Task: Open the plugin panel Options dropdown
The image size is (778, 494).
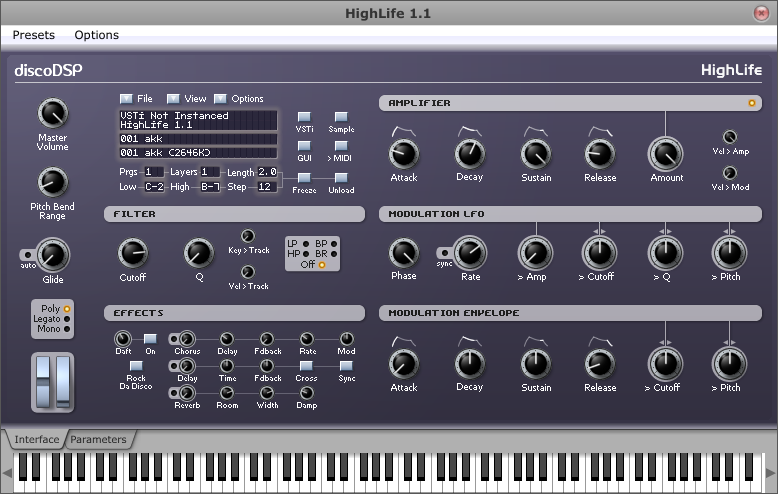Action: [x=220, y=98]
